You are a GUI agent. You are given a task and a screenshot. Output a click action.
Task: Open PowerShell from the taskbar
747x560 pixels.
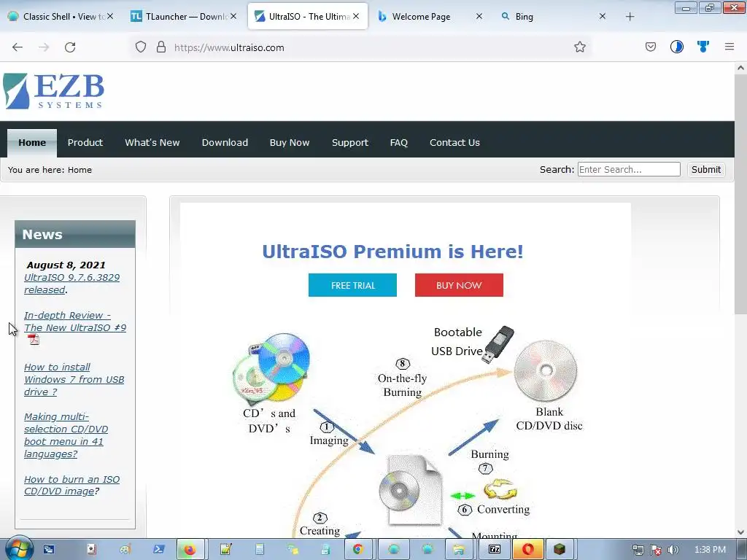(x=158, y=550)
